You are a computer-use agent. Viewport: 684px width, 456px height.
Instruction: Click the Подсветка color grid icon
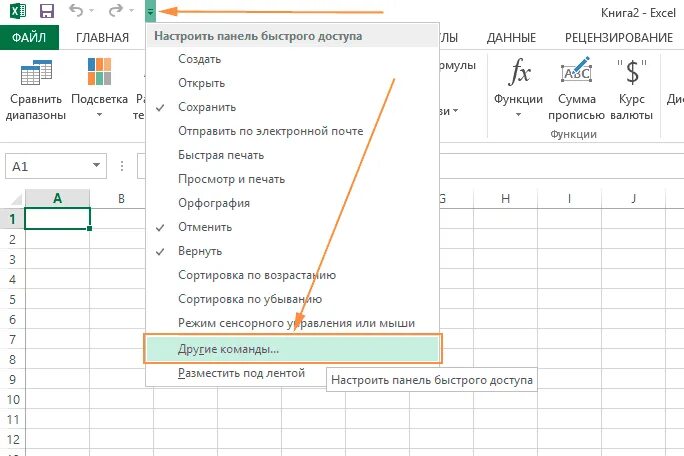pos(99,71)
